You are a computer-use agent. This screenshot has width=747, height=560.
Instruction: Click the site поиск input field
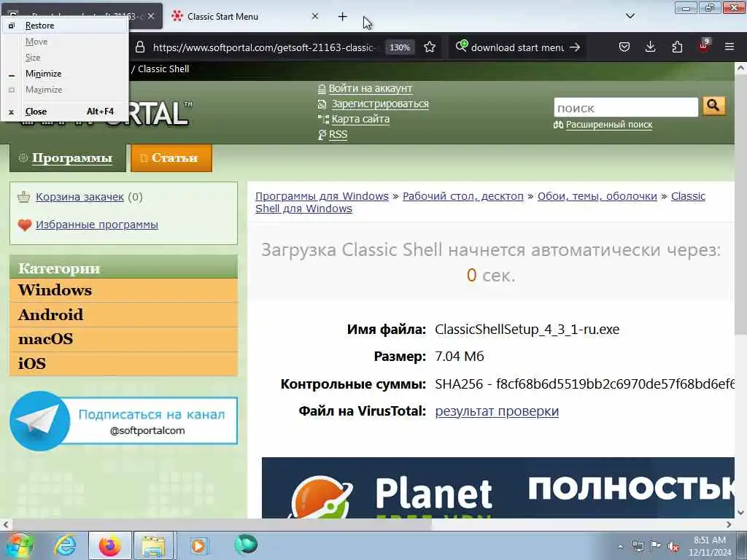[x=625, y=108]
